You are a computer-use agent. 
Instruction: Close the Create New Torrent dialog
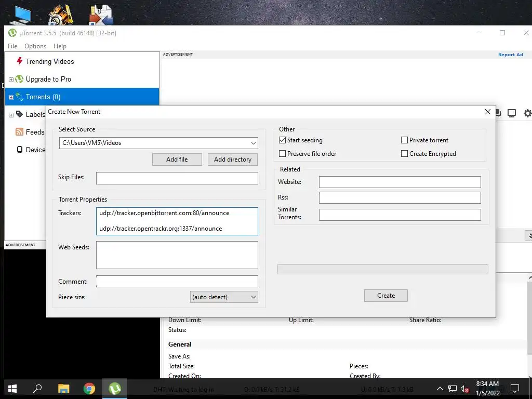point(488,112)
